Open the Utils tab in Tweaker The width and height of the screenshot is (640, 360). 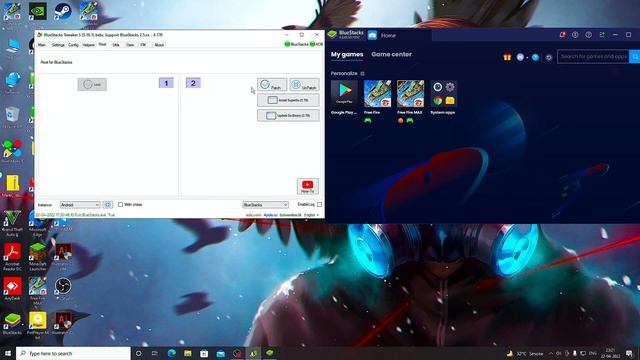click(116, 45)
